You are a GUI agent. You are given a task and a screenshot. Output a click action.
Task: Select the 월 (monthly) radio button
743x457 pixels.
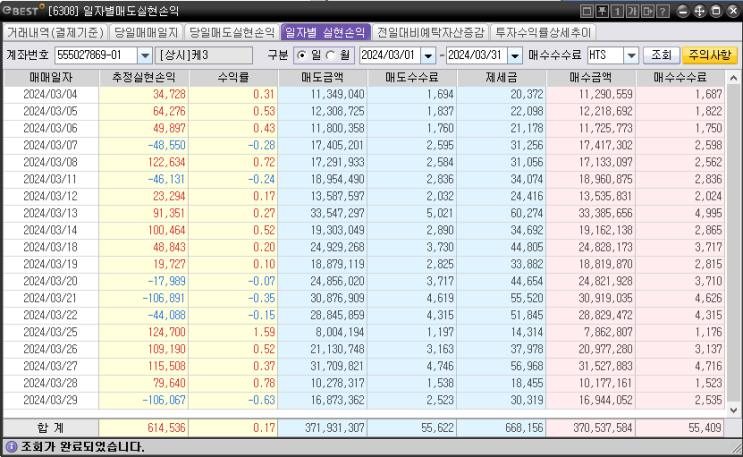tap(331, 55)
